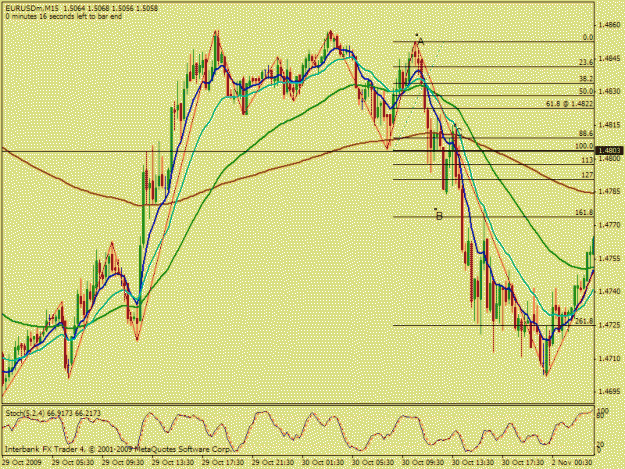Select the Fibonacci 100.0 level label
The height and width of the screenshot is (469, 625).
tap(584, 146)
